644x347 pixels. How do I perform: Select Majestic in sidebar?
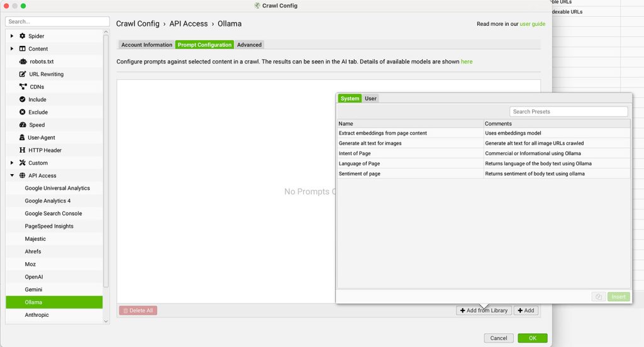pos(54,239)
